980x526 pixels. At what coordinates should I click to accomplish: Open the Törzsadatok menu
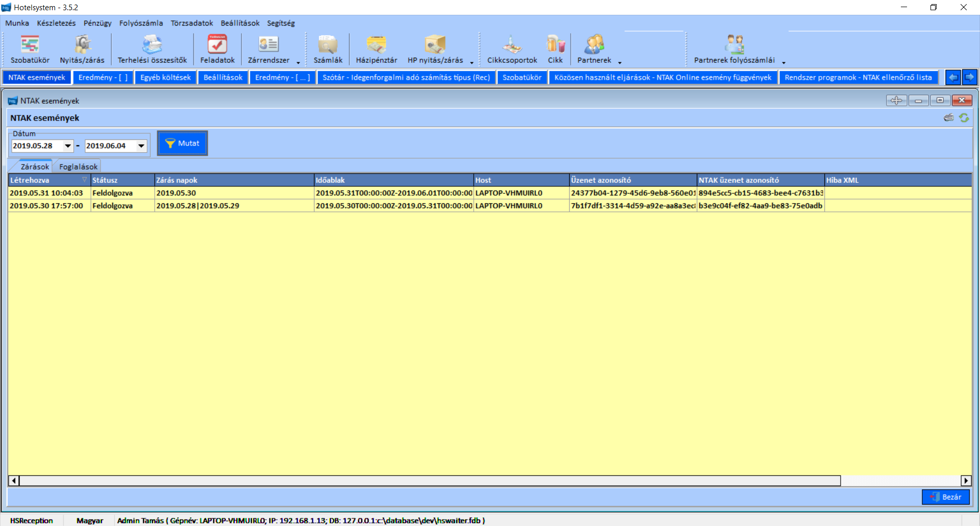pyautogui.click(x=192, y=23)
